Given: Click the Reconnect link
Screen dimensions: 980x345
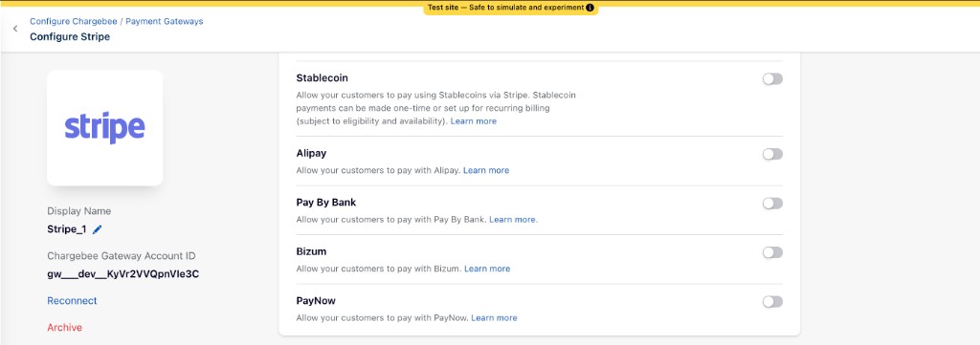Looking at the screenshot, I should pos(72,301).
